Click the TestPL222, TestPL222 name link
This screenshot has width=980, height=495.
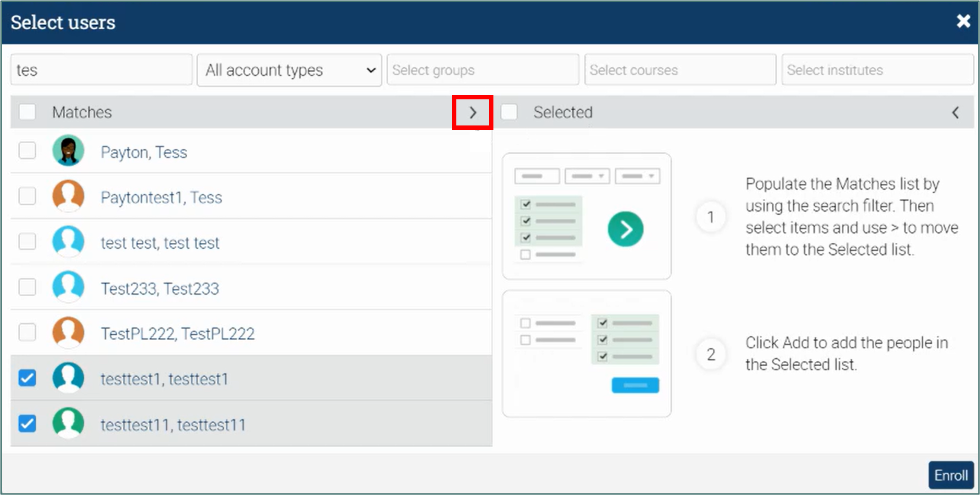pos(178,334)
